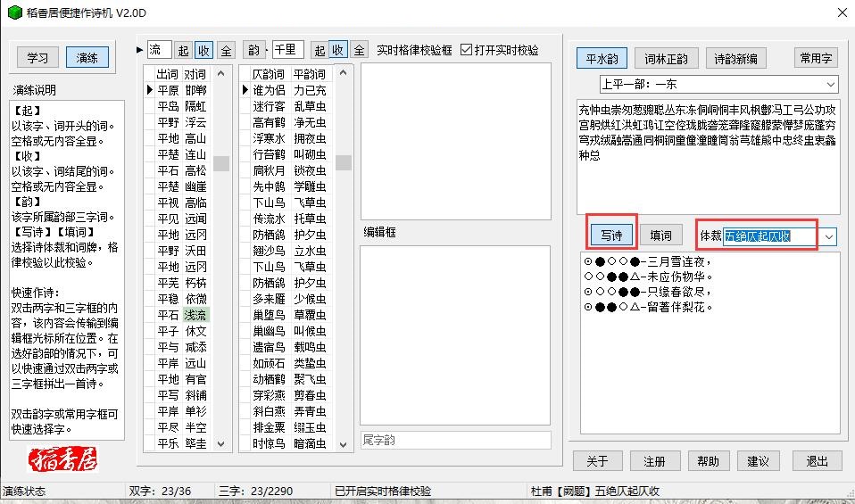
Task: Select the 平水韵 rhyme book tab
Action: click(x=602, y=58)
